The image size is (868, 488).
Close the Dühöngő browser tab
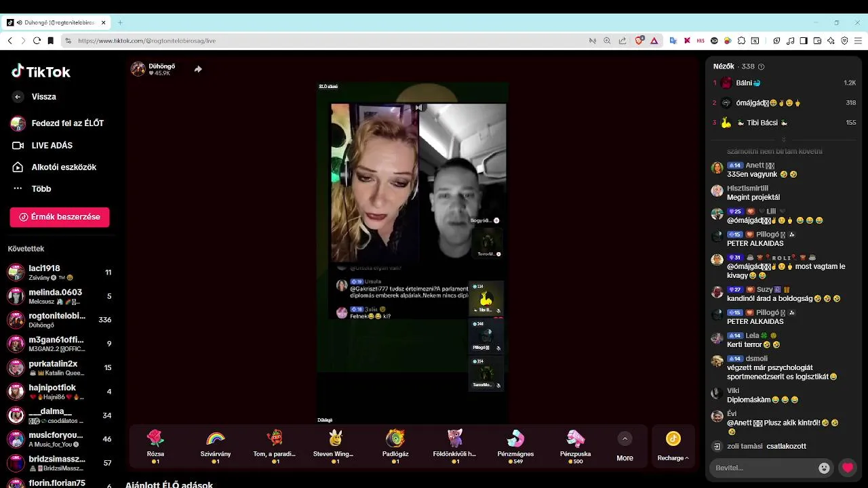(x=104, y=22)
